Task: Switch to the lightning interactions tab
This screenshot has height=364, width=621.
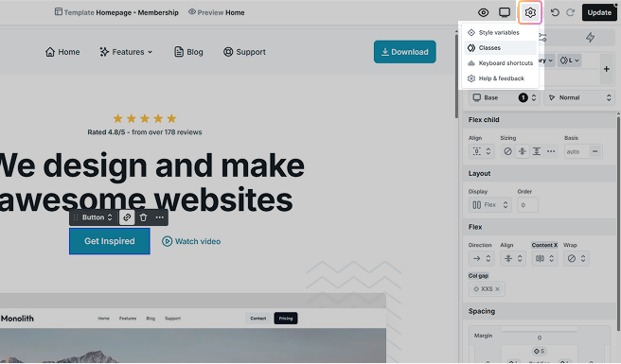Action: pyautogui.click(x=590, y=38)
